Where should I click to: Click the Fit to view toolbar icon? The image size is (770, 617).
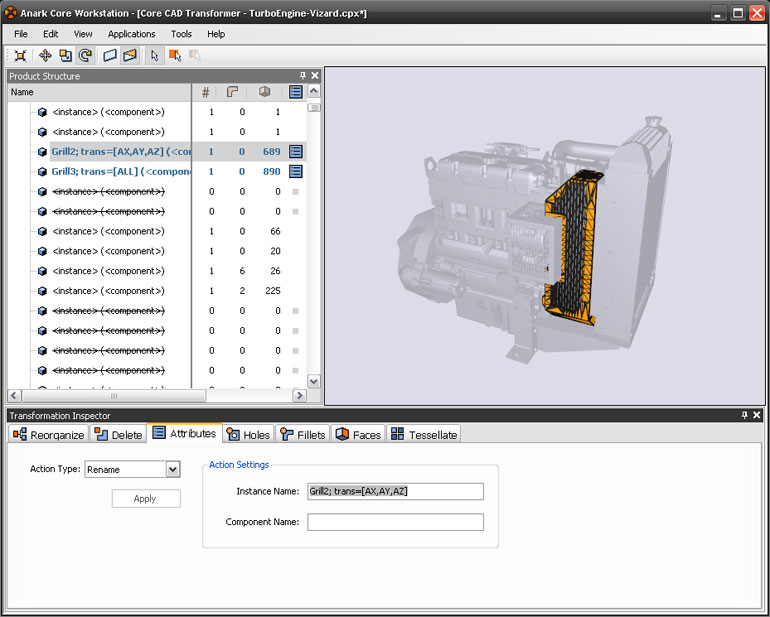20,56
